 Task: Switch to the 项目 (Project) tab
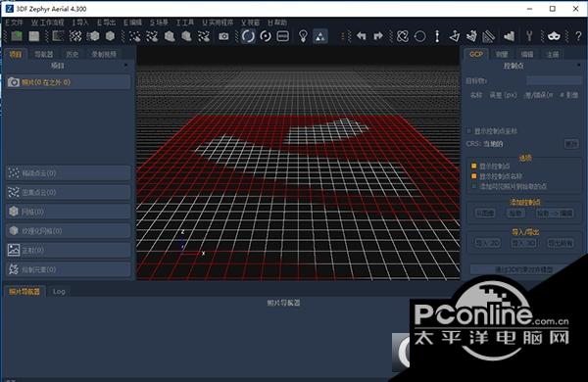point(16,54)
